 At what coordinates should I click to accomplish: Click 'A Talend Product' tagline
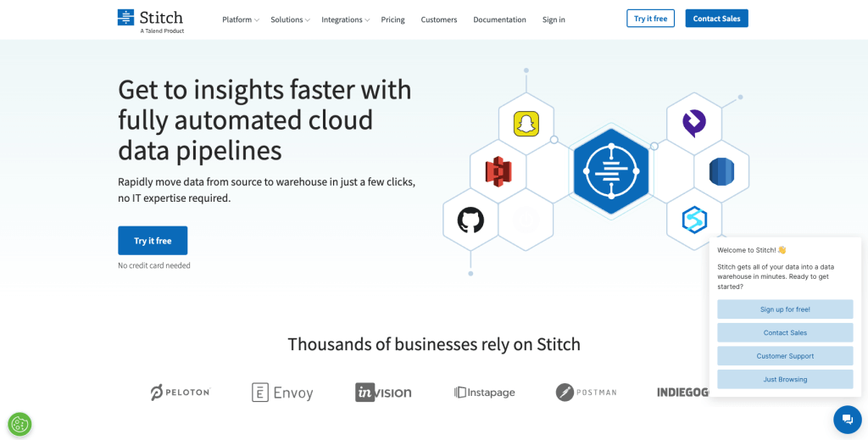point(162,31)
